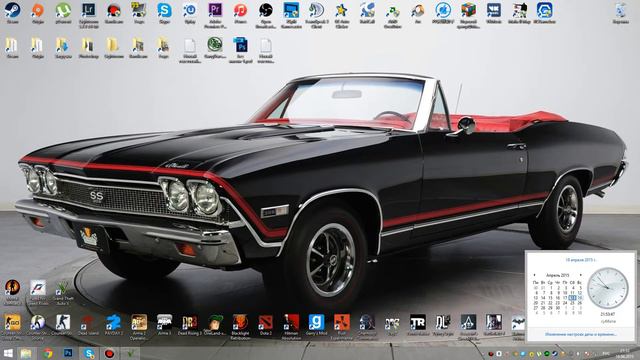Image resolution: width=640 pixels, height=360 pixels.
Task: Open the Arma 3 shortcut
Action: coord(164,325)
